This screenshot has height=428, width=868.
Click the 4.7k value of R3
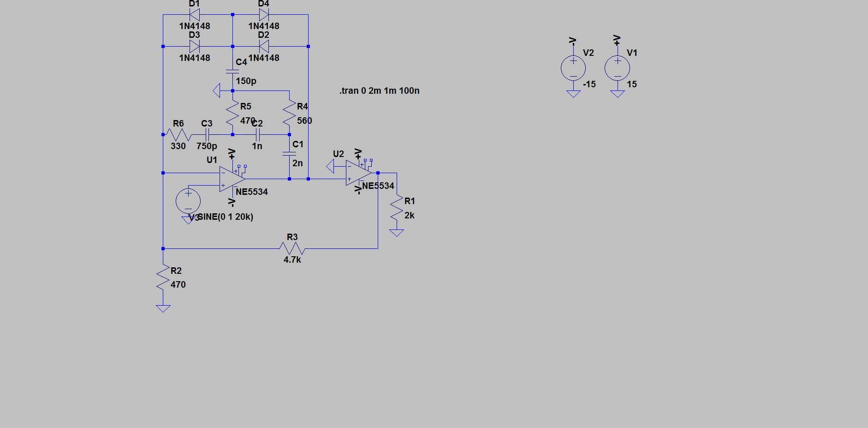(292, 259)
